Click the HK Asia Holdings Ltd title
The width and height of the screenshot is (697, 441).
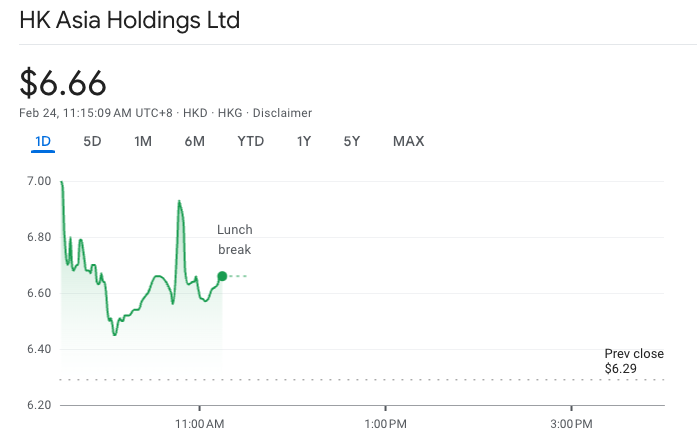130,21
